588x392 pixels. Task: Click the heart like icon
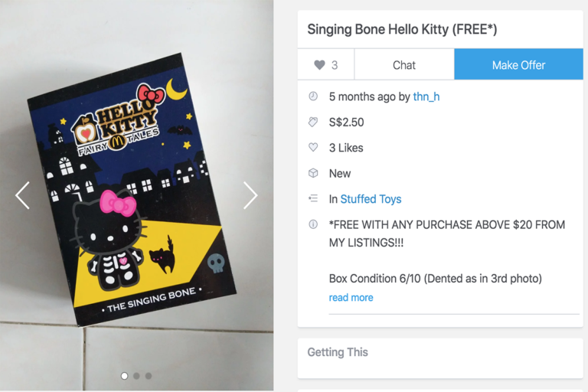click(x=319, y=65)
